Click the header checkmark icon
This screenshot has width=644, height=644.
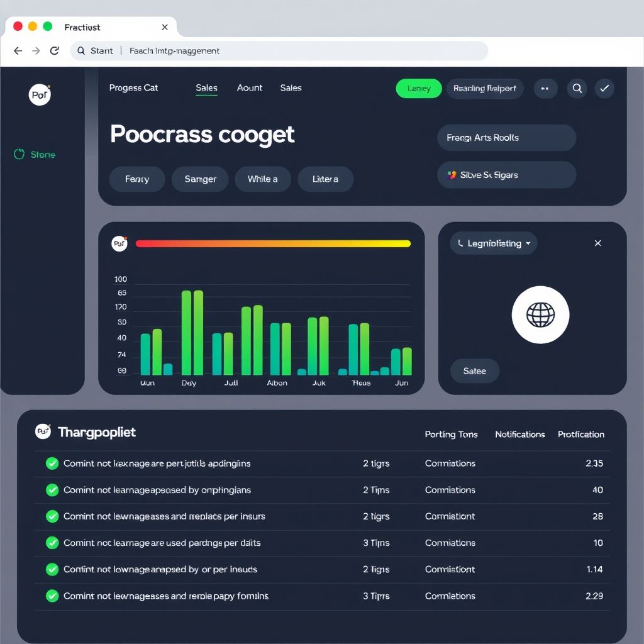604,88
